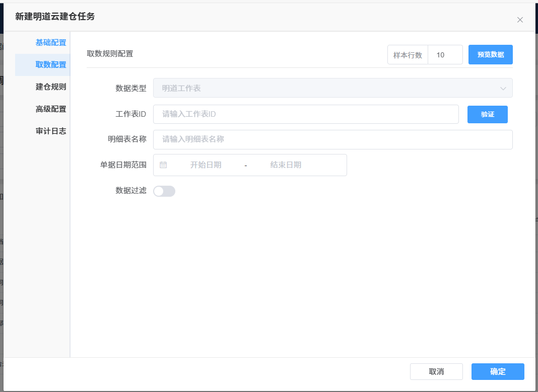538x392 pixels.
Task: Switch to the 基础配置 tab
Action: [50, 43]
